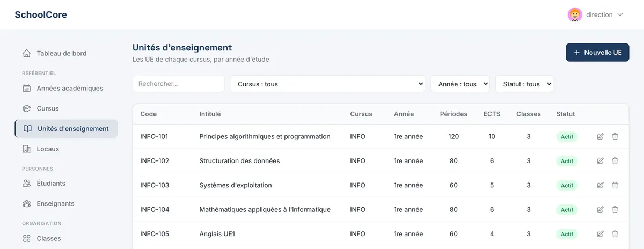
Task: Click the direction user avatar
Action: (x=575, y=15)
